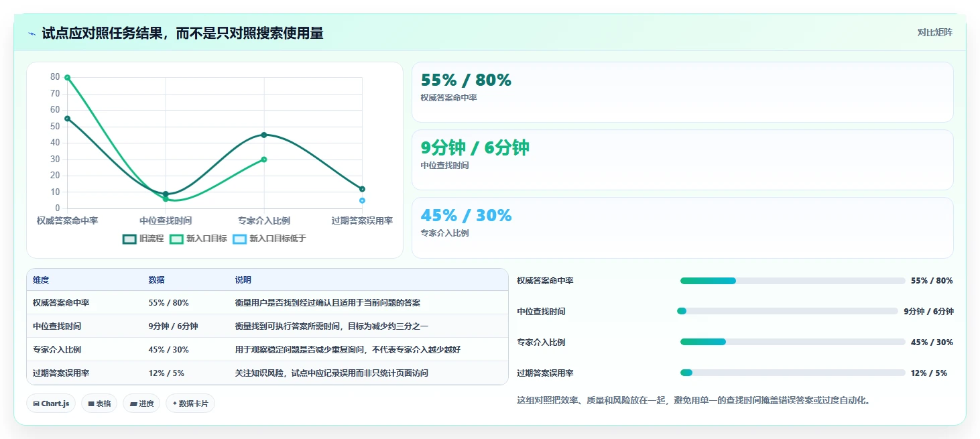
Task: Click the 数据卡片 tag chip
Action: [x=190, y=403]
